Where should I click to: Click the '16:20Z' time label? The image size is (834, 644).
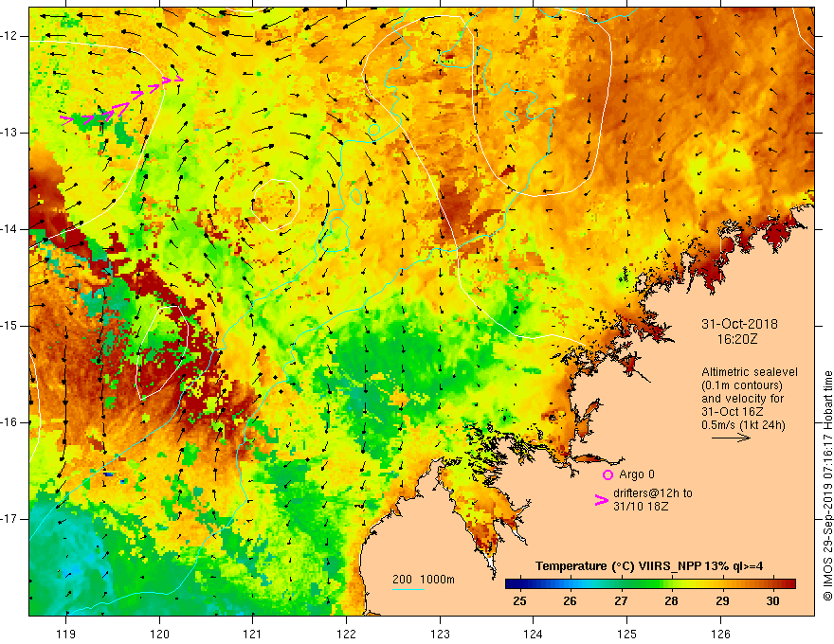click(737, 338)
